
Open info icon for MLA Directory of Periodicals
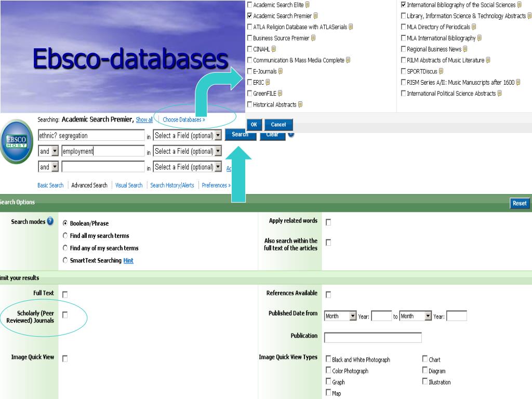(x=474, y=26)
